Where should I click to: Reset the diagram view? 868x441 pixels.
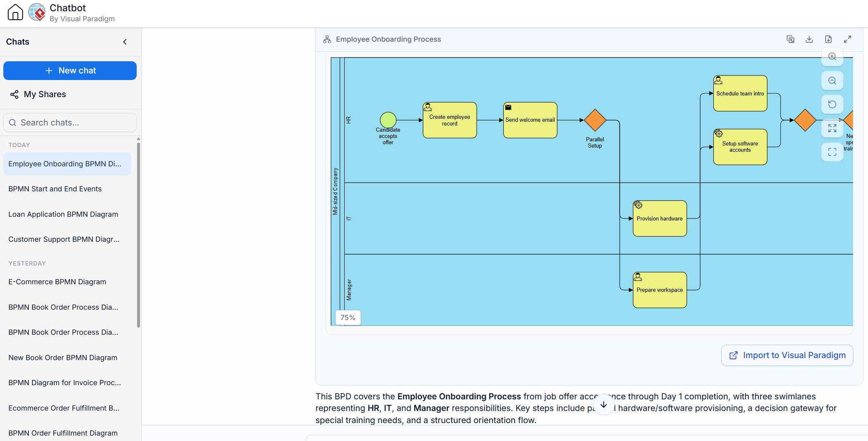832,104
